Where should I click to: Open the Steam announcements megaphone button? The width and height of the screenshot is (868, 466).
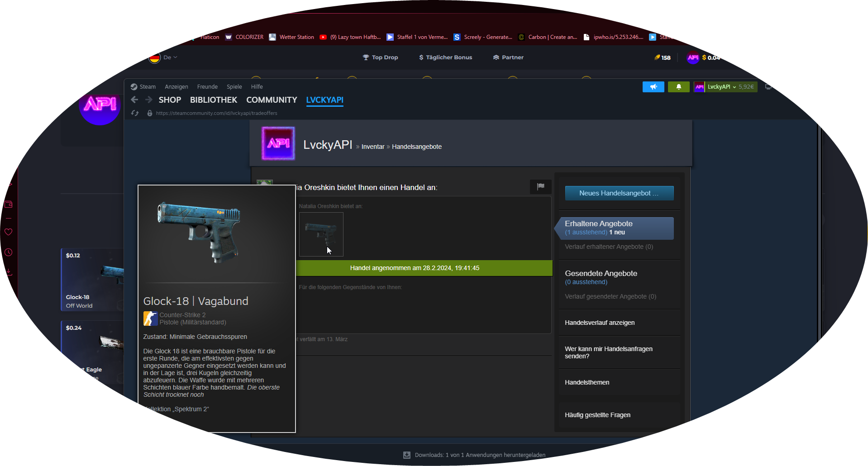click(x=653, y=87)
